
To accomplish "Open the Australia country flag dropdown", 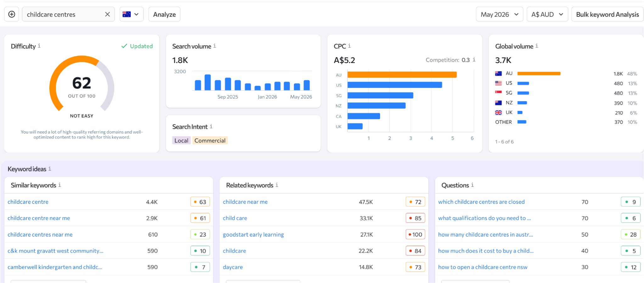I will click(x=132, y=14).
